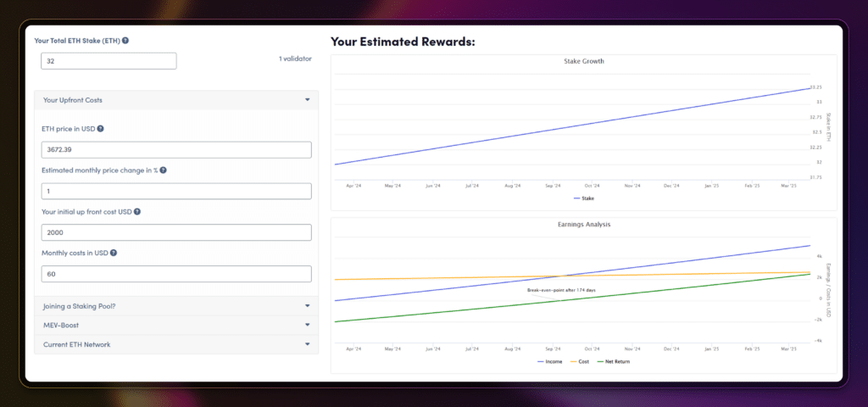Expand the Joining a Staking Pool section
Screen dimensions: 868x407
(176, 305)
